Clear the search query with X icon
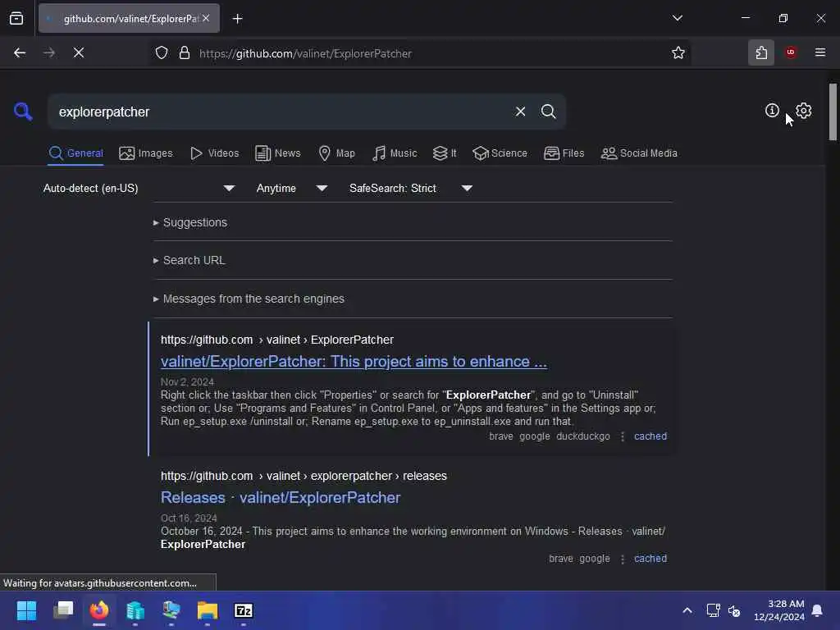This screenshot has width=840, height=630. 520,112
